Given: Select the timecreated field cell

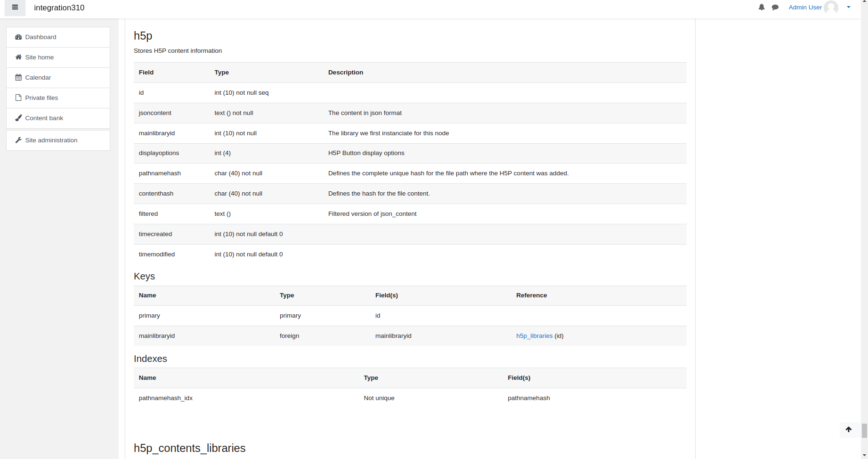Looking at the screenshot, I should (x=155, y=234).
